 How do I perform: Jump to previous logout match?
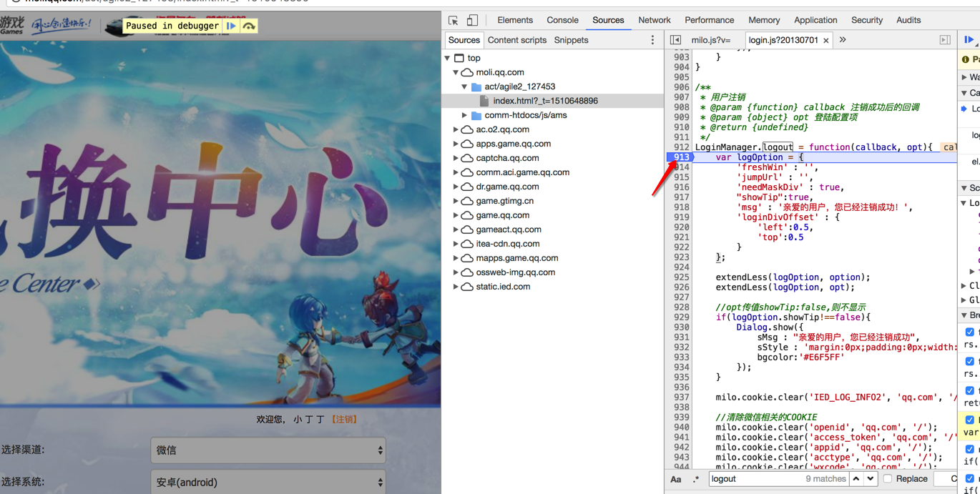coord(856,479)
